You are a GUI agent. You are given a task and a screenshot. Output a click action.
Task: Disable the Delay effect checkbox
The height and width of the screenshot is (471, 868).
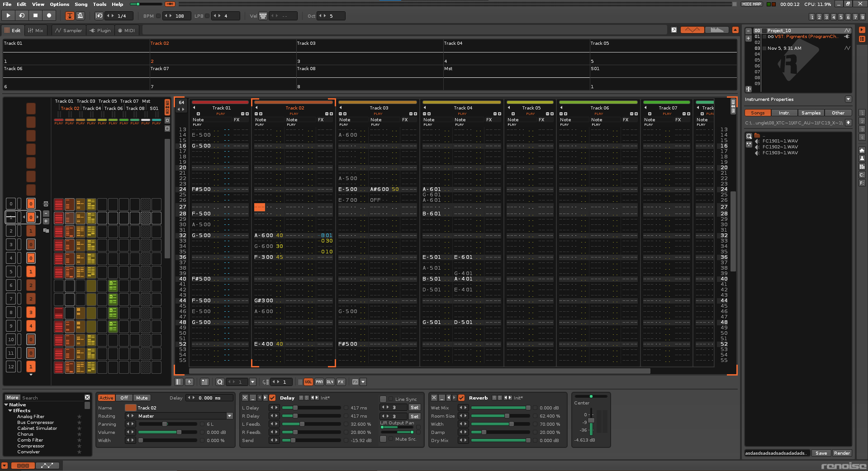[272, 398]
